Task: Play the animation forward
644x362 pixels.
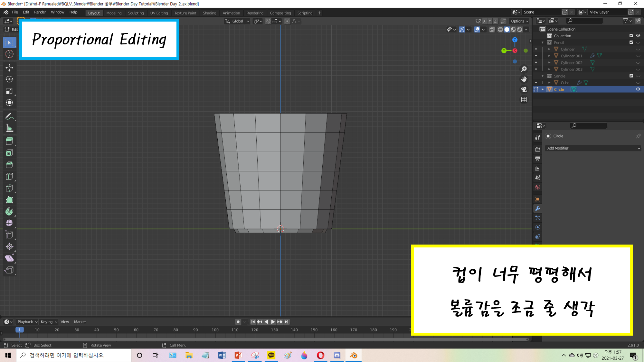Action: (273, 322)
